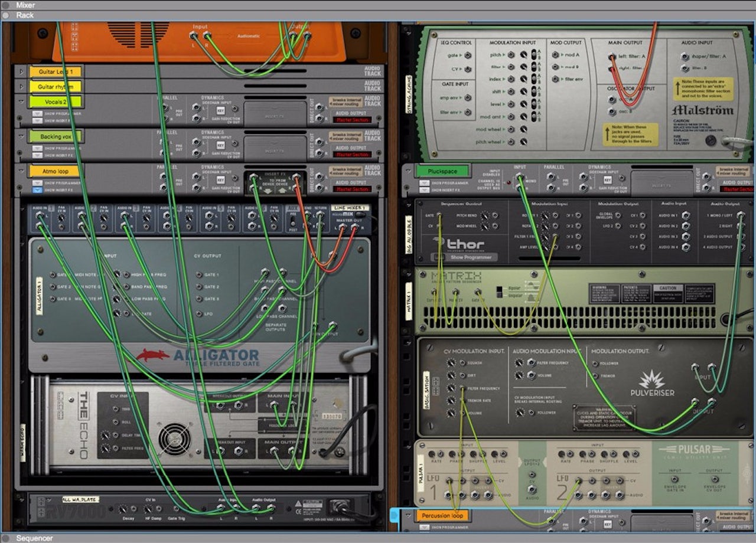The width and height of the screenshot is (756, 543).
Task: Click the Alligator Gate 1 CV output jack
Action: pyautogui.click(x=198, y=275)
